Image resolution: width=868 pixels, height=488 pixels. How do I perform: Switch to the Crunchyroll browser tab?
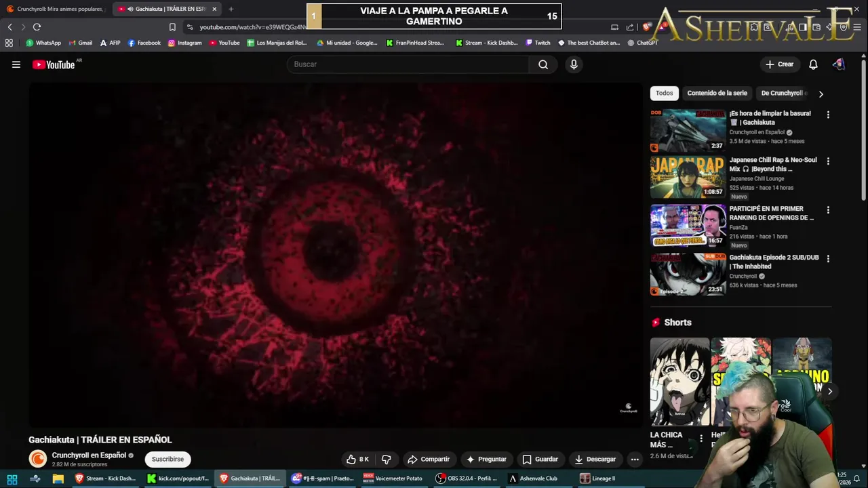[55, 9]
